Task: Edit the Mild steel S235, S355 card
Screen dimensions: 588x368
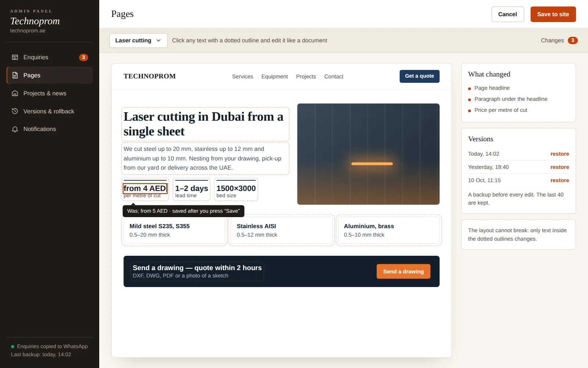Action: (174, 230)
